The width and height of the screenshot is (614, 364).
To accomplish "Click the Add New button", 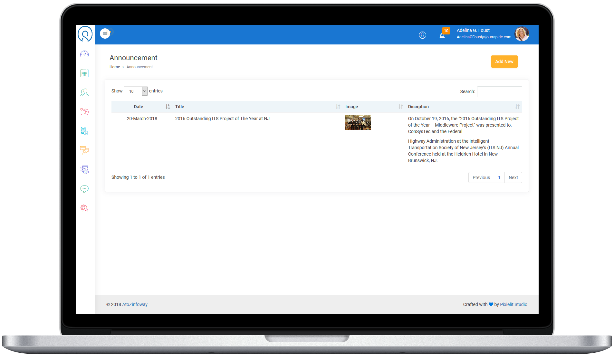I will coord(504,62).
